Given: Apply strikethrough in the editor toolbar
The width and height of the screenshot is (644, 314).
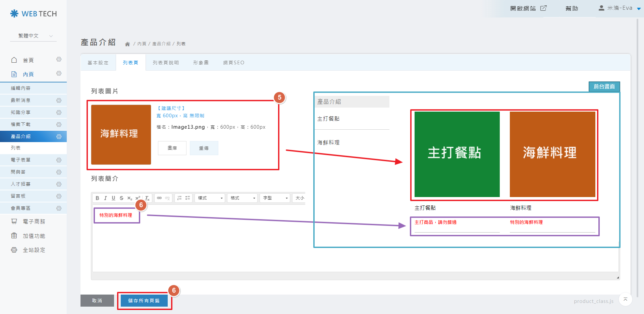Looking at the screenshot, I should pos(121,198).
